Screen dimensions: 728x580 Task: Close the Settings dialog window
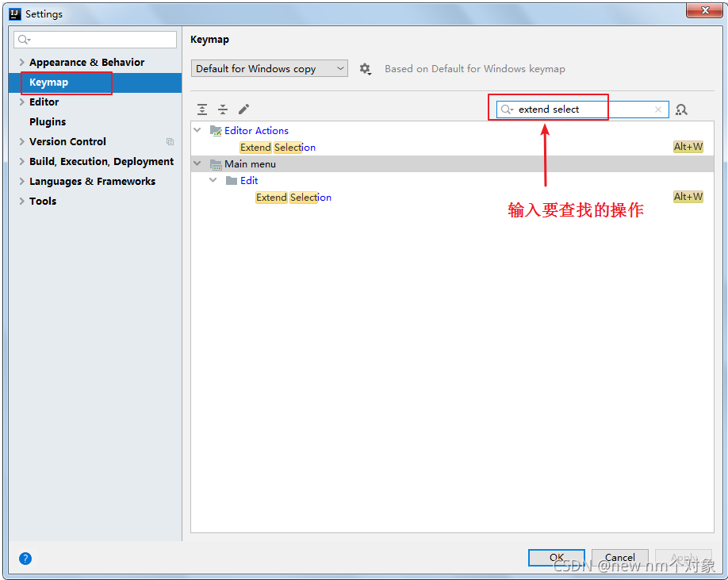(x=704, y=10)
